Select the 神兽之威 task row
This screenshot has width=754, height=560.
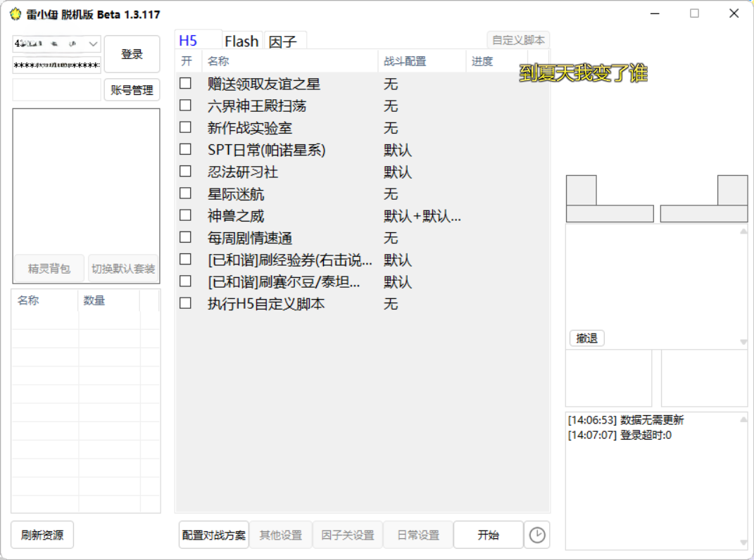237,216
